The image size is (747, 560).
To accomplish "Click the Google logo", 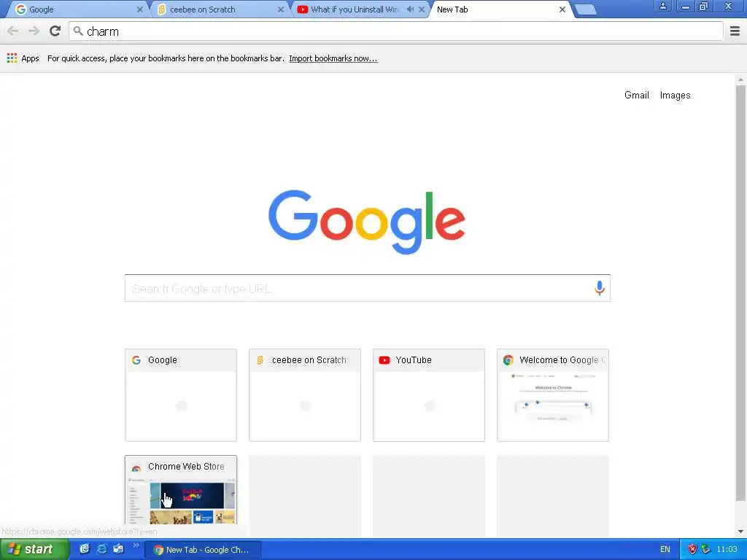I will click(x=367, y=222).
